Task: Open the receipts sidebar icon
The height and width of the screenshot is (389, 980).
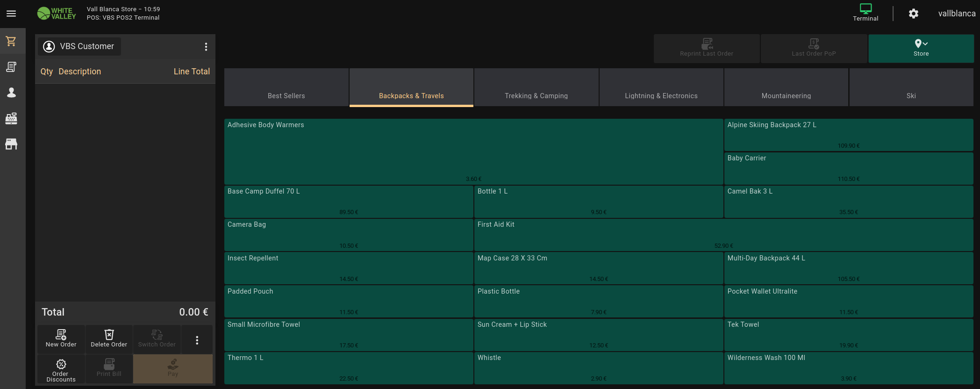Action: [11, 67]
